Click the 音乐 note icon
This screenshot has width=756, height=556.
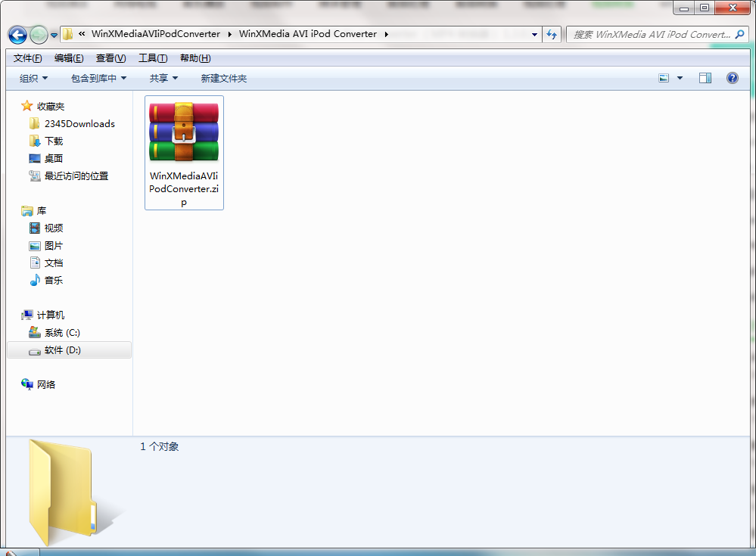tap(35, 280)
